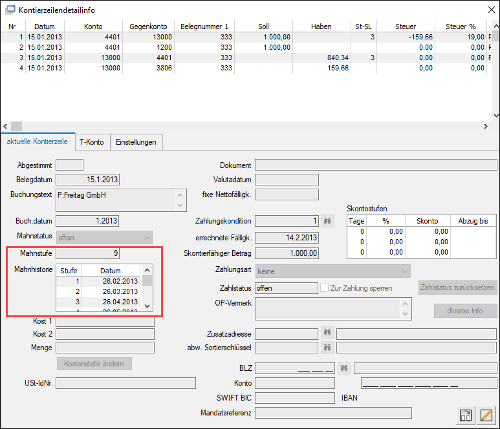Click the Gegenkonto column header
Screen dimensions: 500x429
148,26
